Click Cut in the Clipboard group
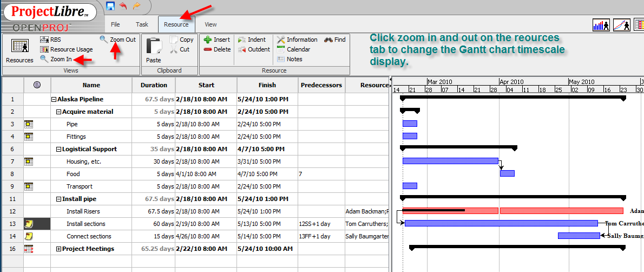644x272 pixels. (180, 49)
